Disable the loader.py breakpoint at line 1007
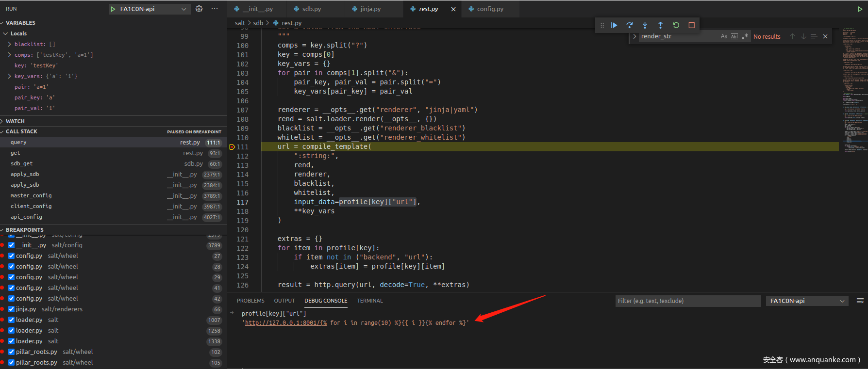This screenshot has width=868, height=369. pyautogui.click(x=11, y=320)
